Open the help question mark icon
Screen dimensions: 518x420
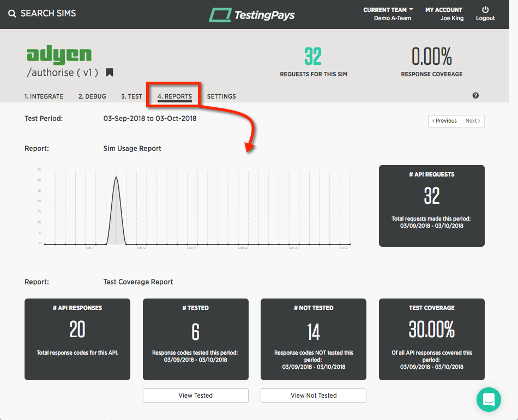click(x=475, y=95)
